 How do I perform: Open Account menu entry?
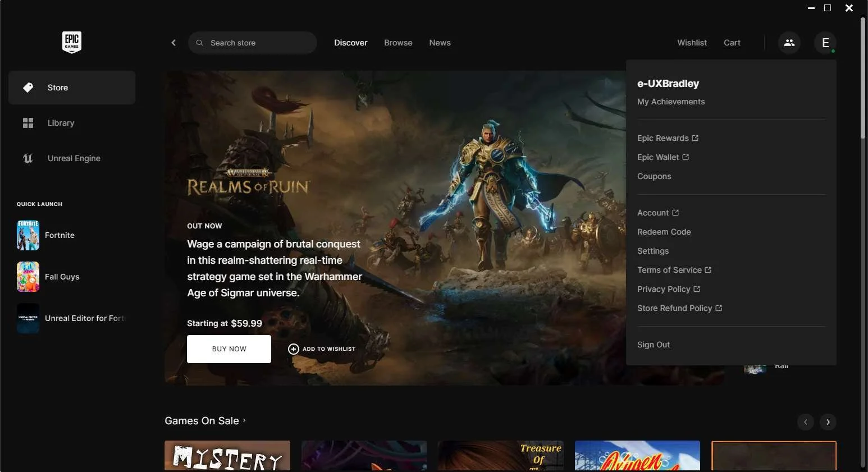tap(658, 213)
